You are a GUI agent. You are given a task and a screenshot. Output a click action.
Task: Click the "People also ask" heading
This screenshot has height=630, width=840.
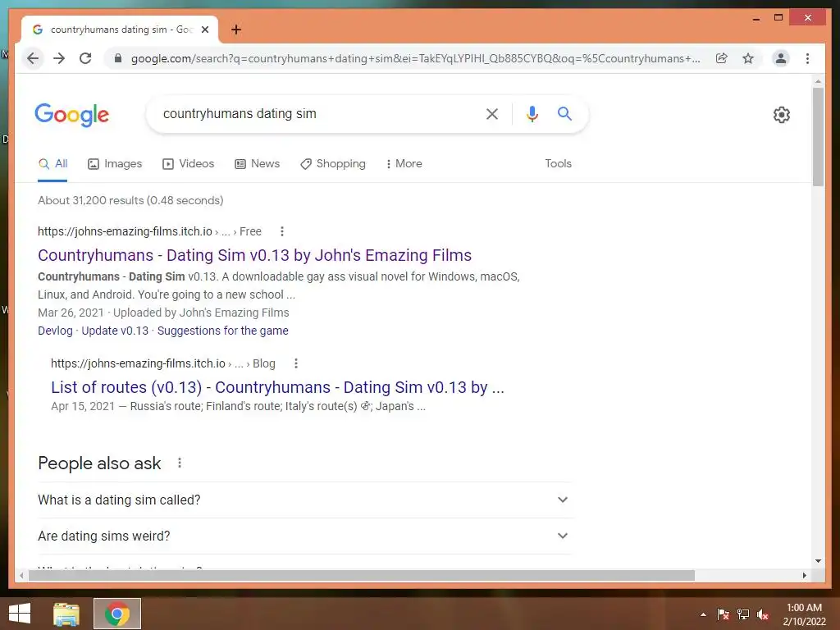(x=99, y=463)
